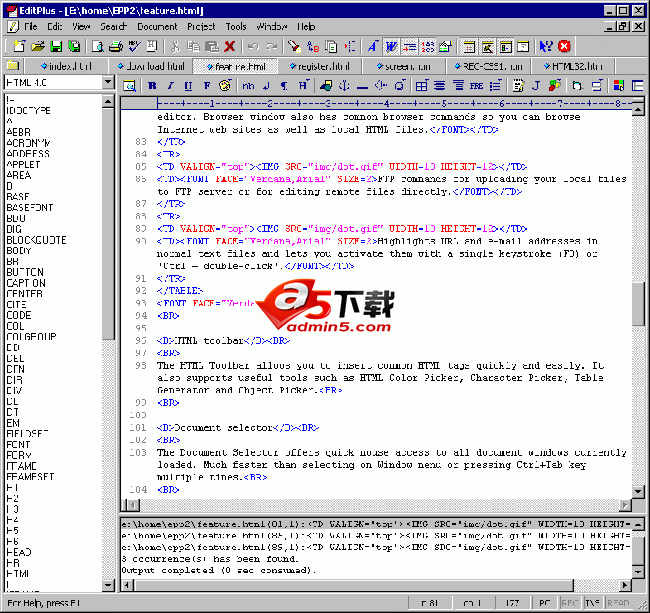Open the File menu

[x=30, y=27]
